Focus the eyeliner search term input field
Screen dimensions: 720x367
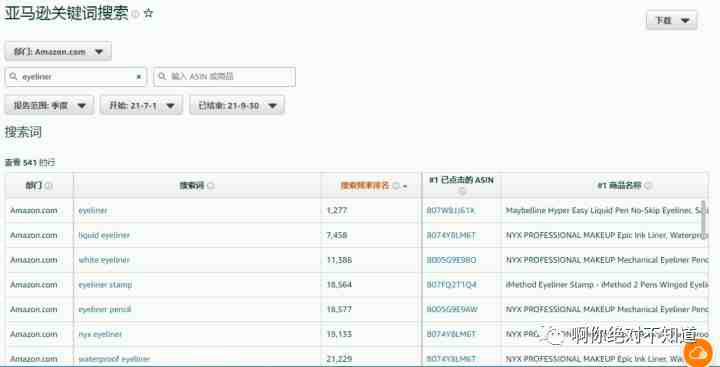[x=76, y=77]
